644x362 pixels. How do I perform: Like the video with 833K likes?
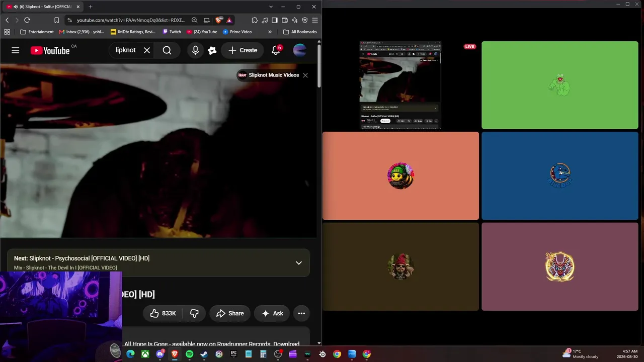click(x=163, y=313)
